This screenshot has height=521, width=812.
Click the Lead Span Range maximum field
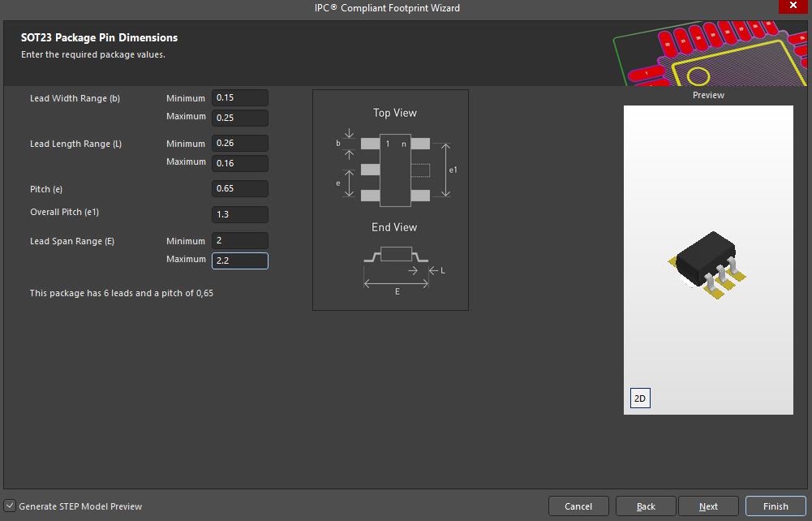(x=239, y=260)
